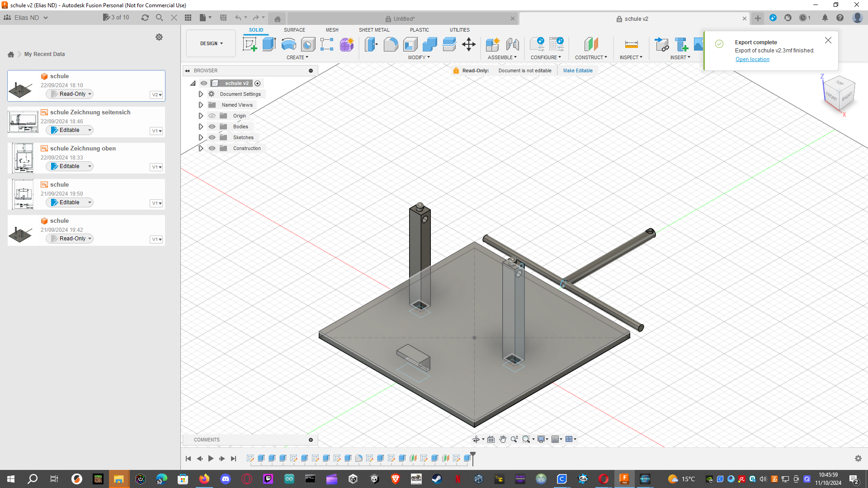This screenshot has height=488, width=868.
Task: Select the Fillet tool
Action: pyautogui.click(x=391, y=44)
